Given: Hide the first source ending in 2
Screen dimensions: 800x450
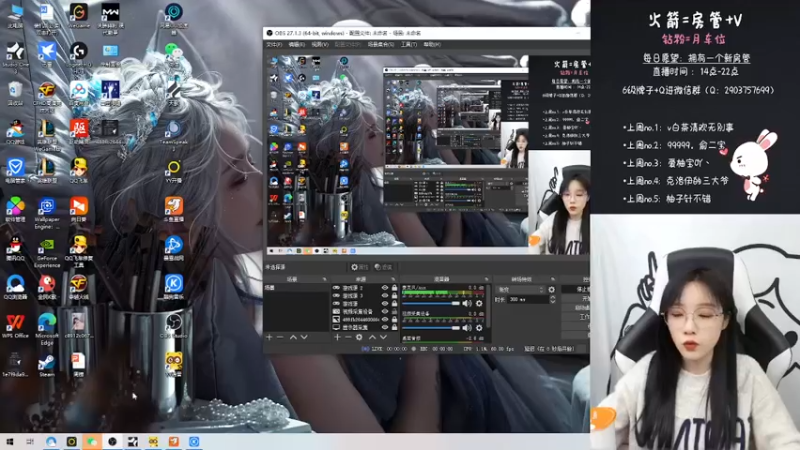Looking at the screenshot, I should [x=385, y=288].
